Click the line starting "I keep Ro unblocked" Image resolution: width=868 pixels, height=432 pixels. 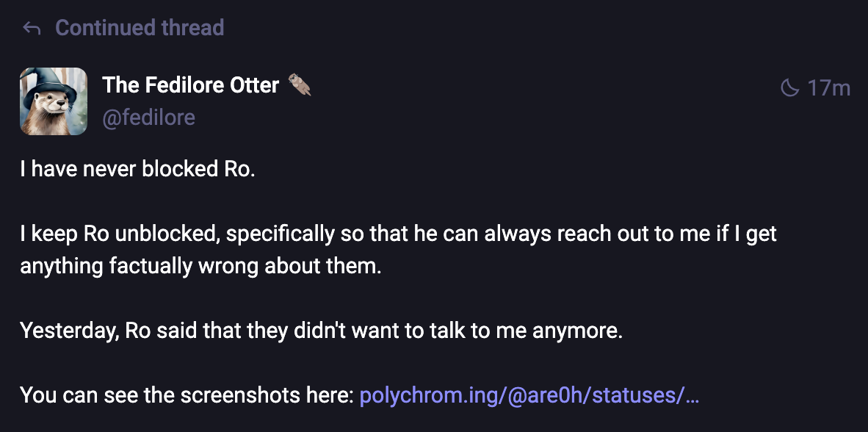[398, 234]
